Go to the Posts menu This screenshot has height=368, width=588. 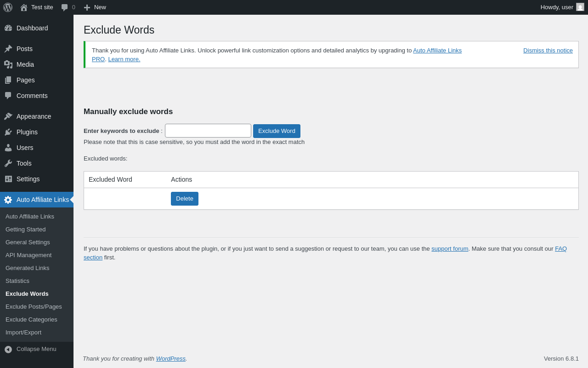pos(37,49)
